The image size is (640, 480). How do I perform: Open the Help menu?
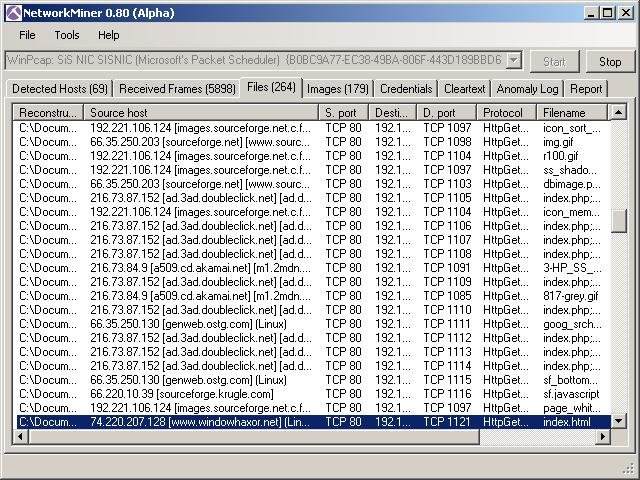pyautogui.click(x=108, y=35)
